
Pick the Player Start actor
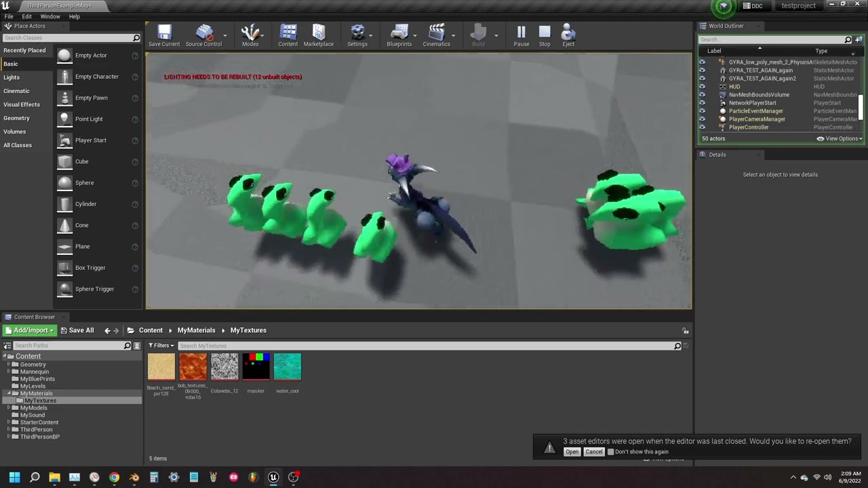point(98,140)
